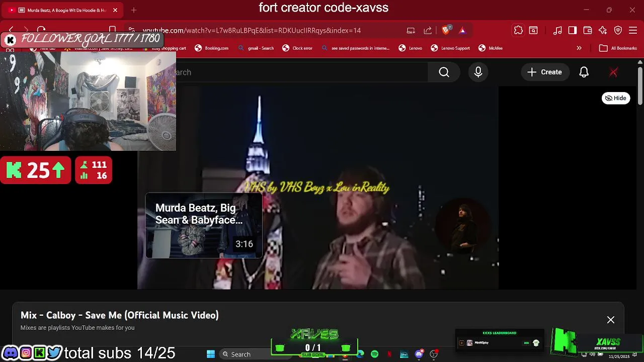Click the bookmark-this-page icon left of the address bar
644x362 pixels.
click(x=113, y=30)
